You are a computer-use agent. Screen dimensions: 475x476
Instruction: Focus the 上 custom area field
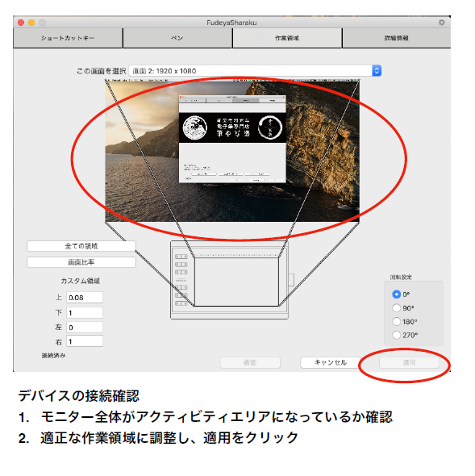coord(85,298)
